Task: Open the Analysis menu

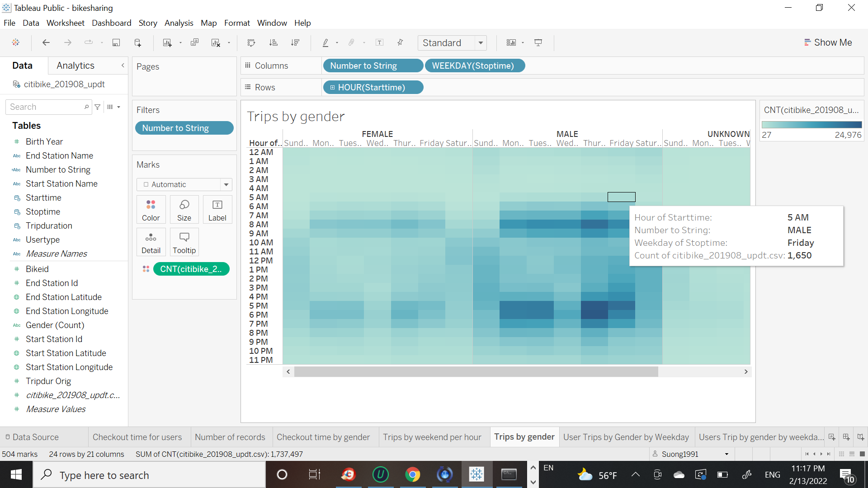Action: click(179, 23)
